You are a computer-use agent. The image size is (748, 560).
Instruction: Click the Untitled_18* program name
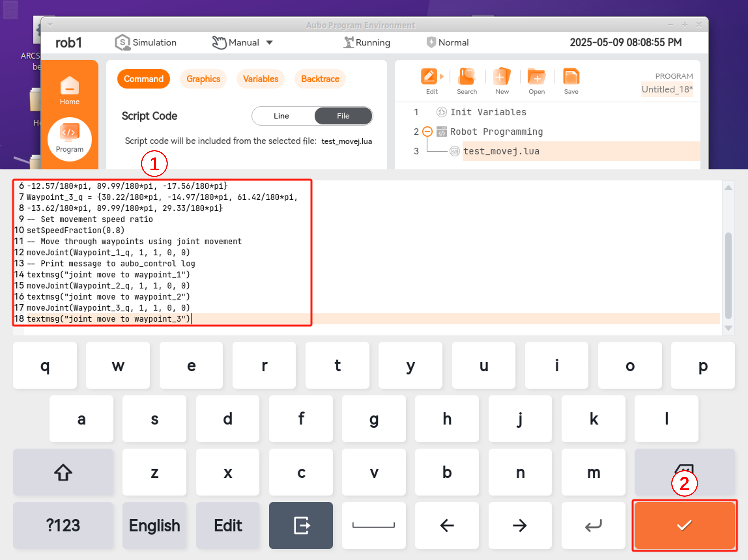click(667, 89)
